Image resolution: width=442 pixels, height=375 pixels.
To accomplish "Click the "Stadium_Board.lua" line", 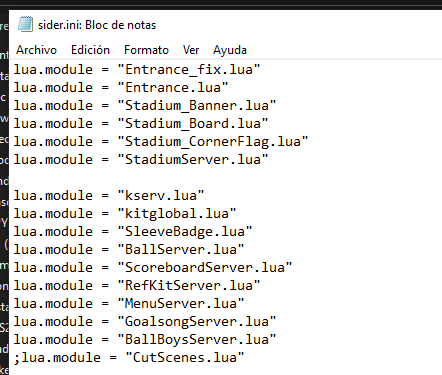I will [141, 124].
